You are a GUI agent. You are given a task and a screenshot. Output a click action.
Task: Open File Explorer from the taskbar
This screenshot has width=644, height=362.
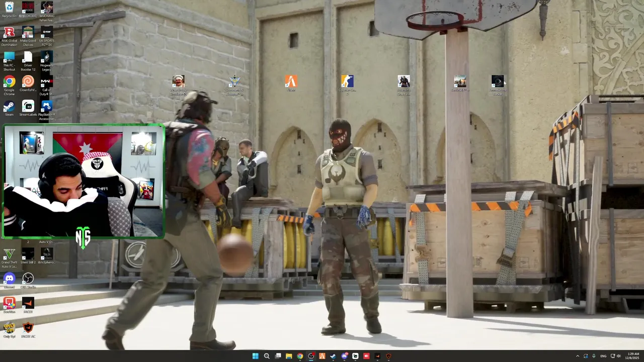[289, 356]
